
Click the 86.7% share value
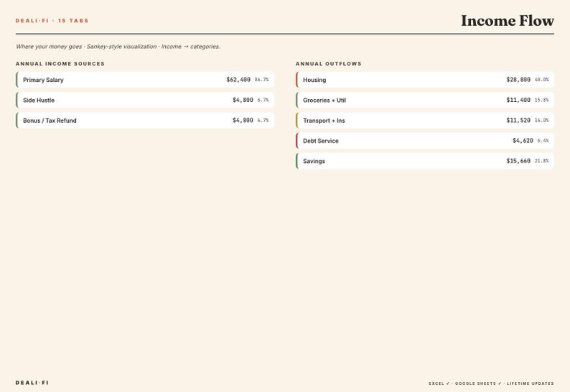[x=261, y=80]
